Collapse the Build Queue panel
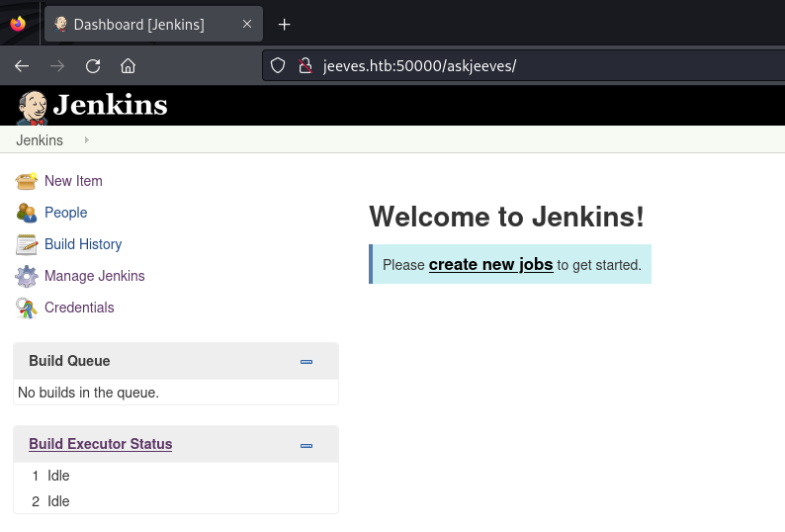Image resolution: width=785 pixels, height=532 pixels. [306, 362]
